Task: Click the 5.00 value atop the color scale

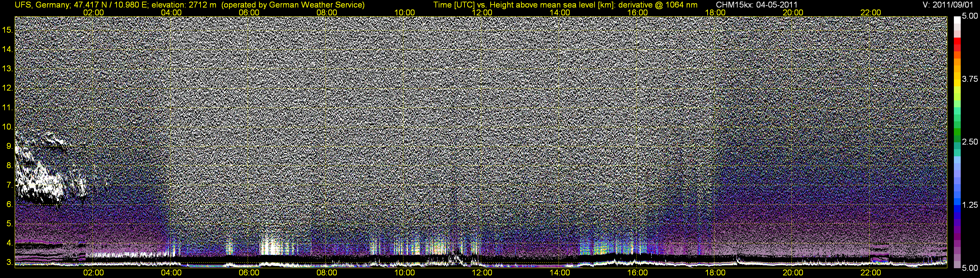Action: (970, 16)
